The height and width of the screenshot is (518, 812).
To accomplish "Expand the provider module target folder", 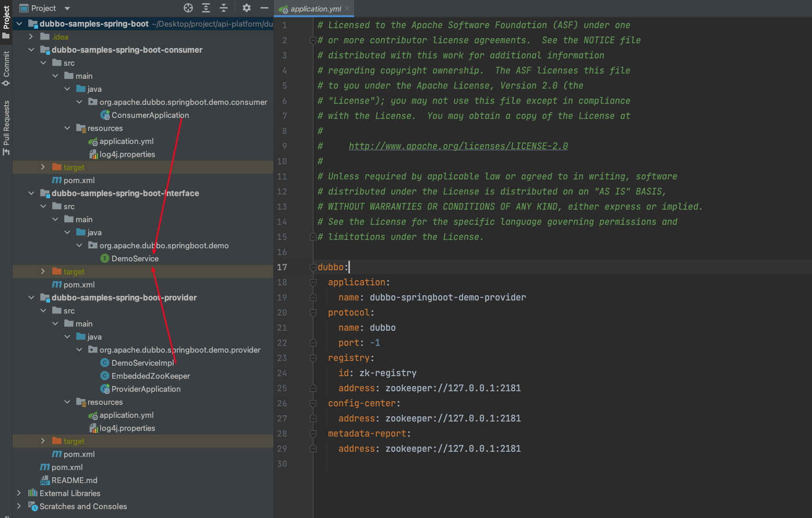I will [43, 441].
